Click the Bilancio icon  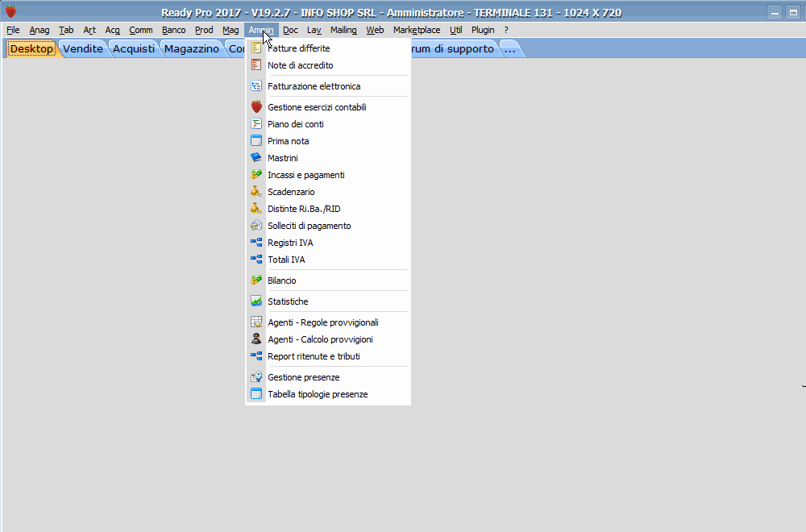(x=256, y=281)
